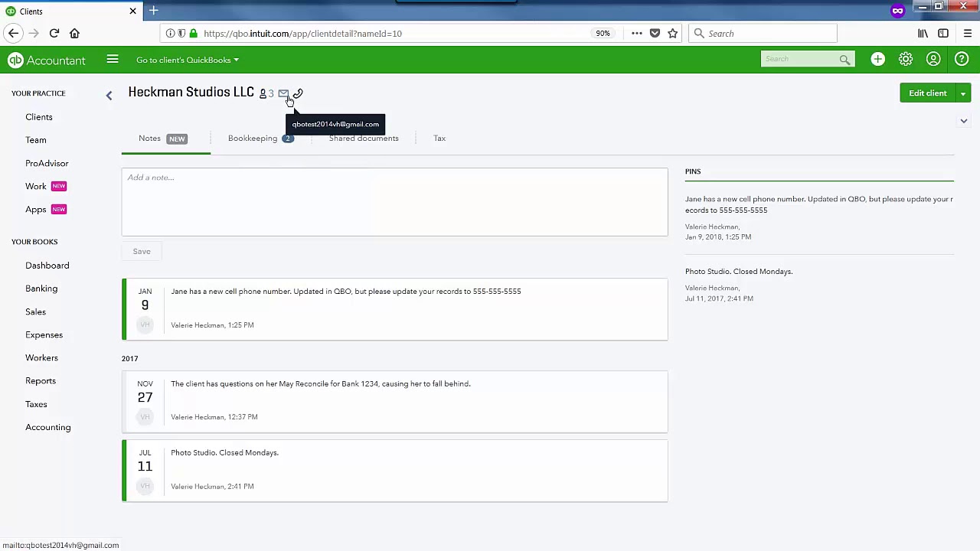Toggle the Firefox sidebar icon
980x551 pixels.
pos(943,34)
